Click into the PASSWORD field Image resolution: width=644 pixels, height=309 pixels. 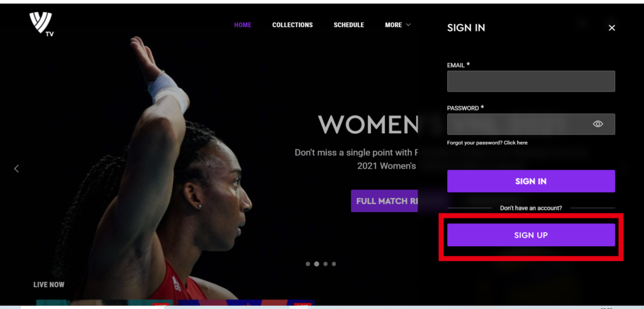click(x=531, y=124)
